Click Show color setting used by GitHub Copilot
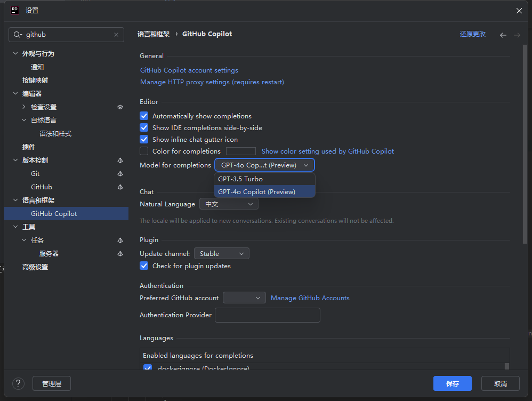532x401 pixels. click(x=328, y=151)
